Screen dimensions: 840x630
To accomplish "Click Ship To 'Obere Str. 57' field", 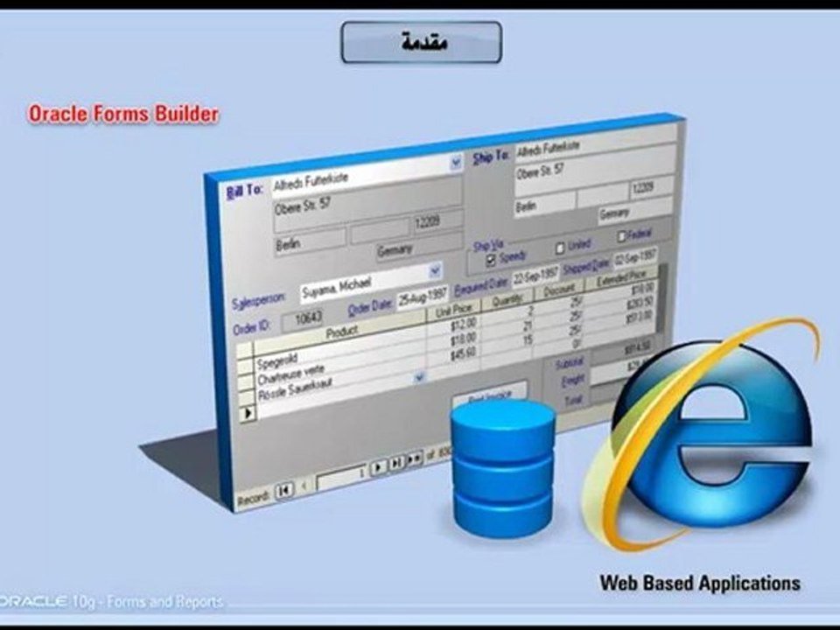I will [595, 172].
